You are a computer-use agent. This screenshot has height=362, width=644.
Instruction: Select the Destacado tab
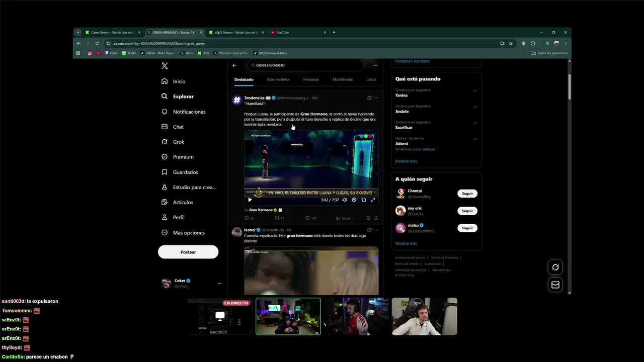[x=244, y=79]
